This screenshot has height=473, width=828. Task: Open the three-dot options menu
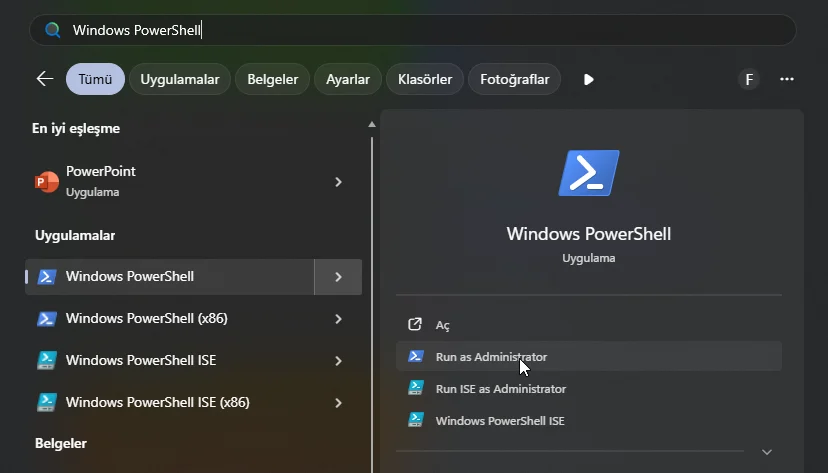pyautogui.click(x=787, y=79)
